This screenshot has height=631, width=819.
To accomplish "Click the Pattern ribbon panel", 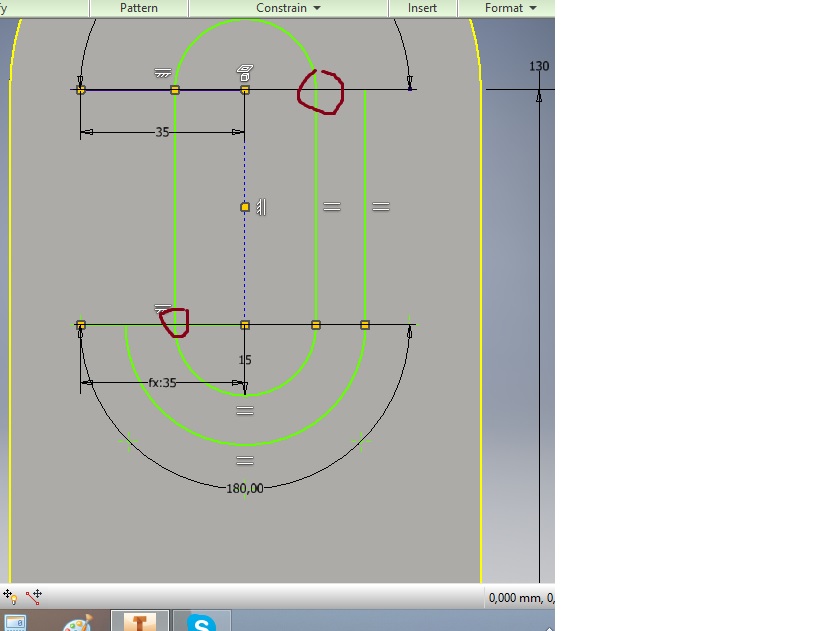I will [x=139, y=7].
